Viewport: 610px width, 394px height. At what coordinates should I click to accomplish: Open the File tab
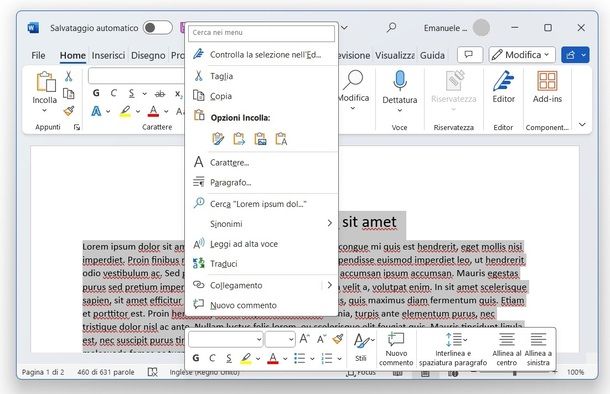[38, 56]
